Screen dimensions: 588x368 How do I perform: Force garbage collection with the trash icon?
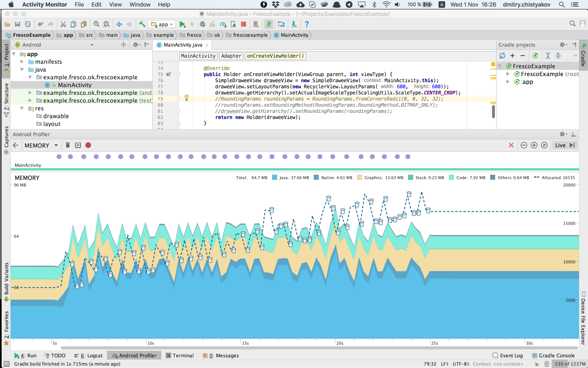coord(68,145)
